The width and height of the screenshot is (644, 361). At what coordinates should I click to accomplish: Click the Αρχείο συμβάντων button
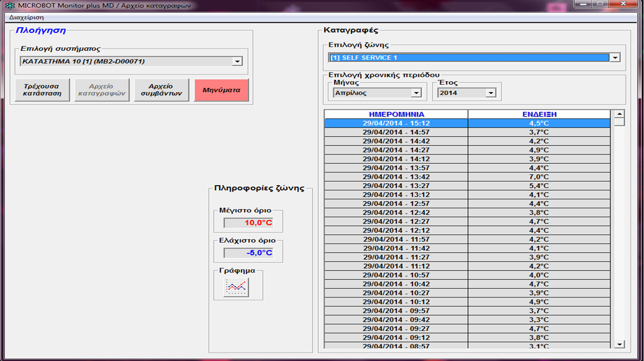pyautogui.click(x=161, y=89)
